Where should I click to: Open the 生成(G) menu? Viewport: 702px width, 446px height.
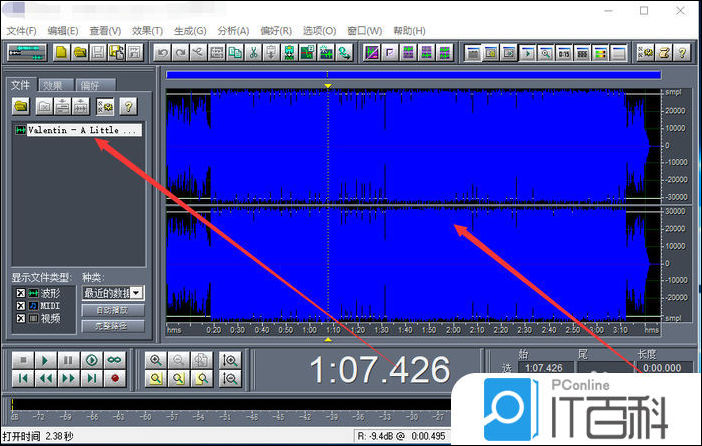[190, 31]
